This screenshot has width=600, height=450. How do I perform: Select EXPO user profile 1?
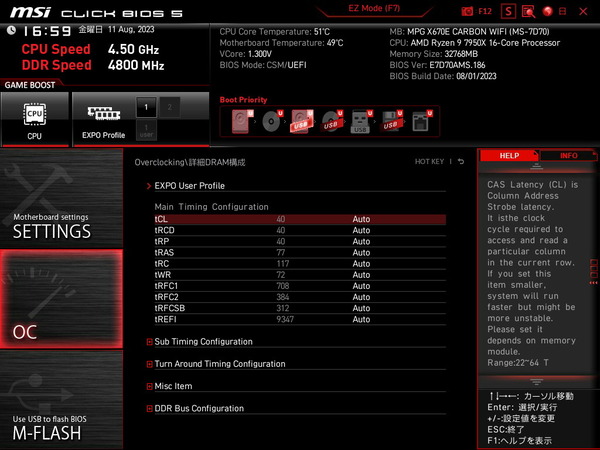(146, 130)
